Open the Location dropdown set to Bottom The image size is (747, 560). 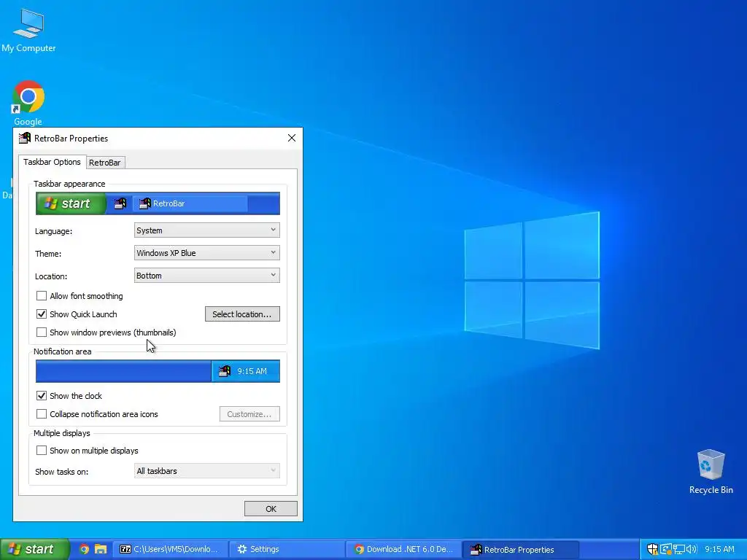tap(206, 275)
